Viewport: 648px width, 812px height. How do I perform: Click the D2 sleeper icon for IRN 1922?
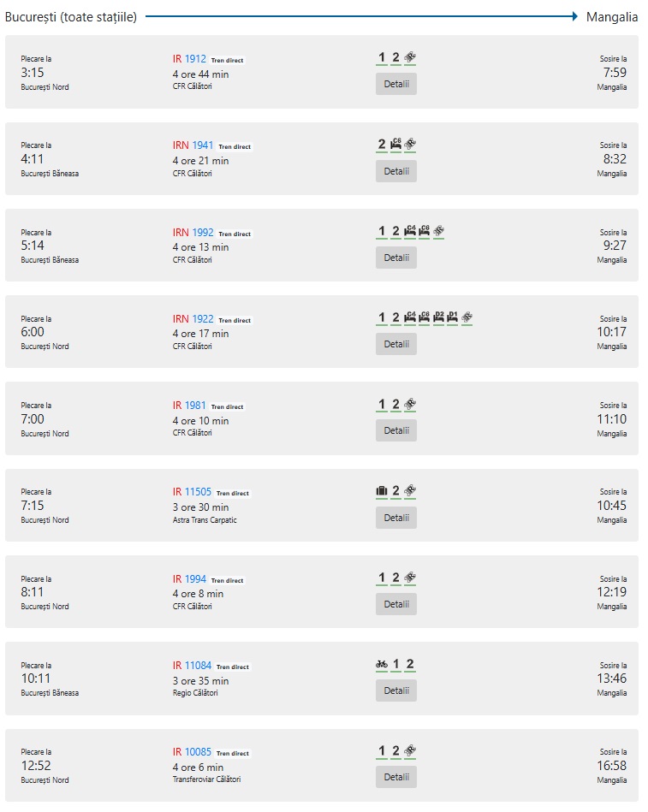[x=439, y=317]
